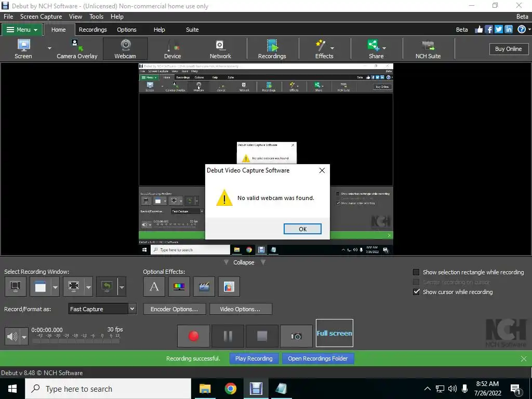
Task: Open the Recordings list from toolbar
Action: tap(272, 49)
